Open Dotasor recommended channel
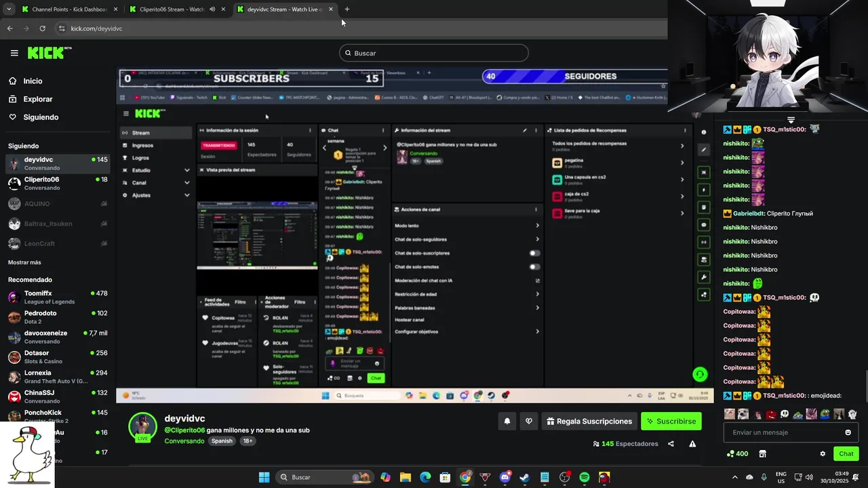 tap(57, 357)
